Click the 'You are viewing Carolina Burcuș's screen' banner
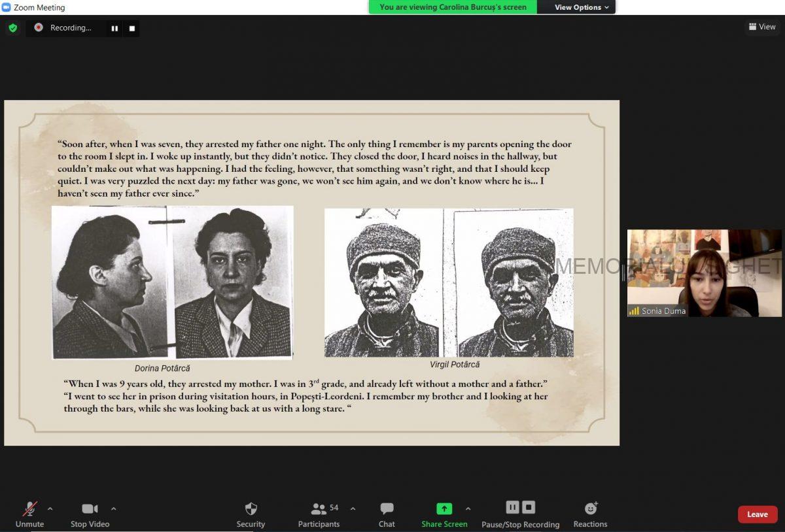 point(453,7)
